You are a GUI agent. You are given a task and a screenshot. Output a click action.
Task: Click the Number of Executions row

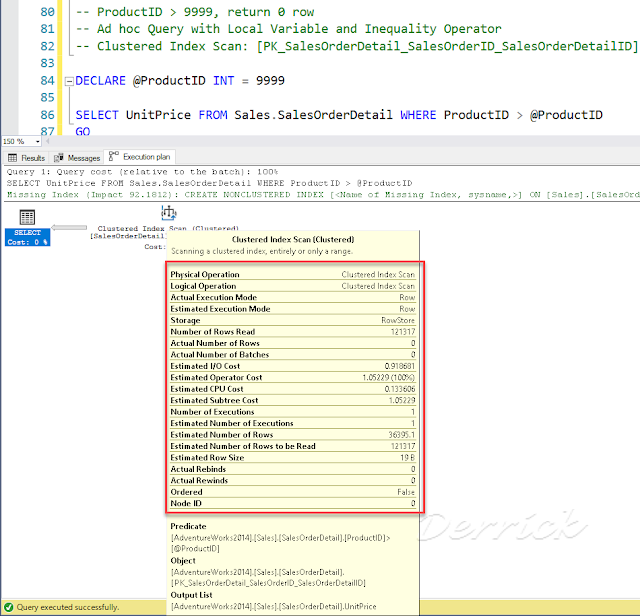(292, 411)
